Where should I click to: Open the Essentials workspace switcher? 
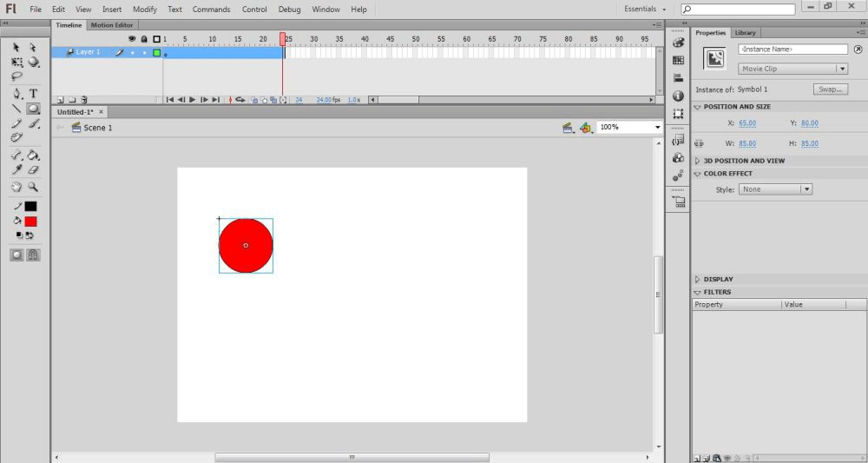(645, 9)
